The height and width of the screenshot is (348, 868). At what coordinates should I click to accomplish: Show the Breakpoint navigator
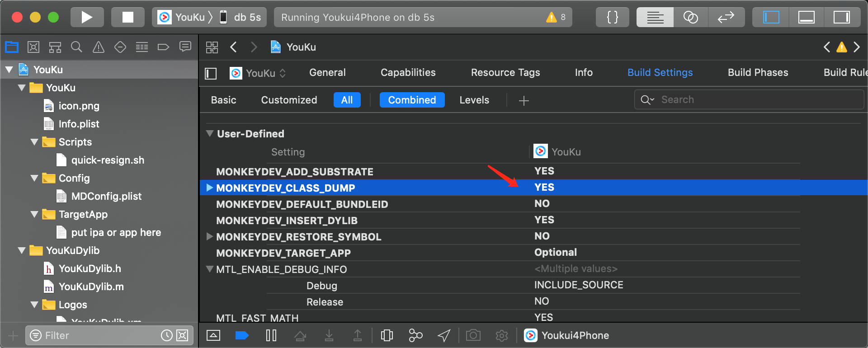(163, 47)
